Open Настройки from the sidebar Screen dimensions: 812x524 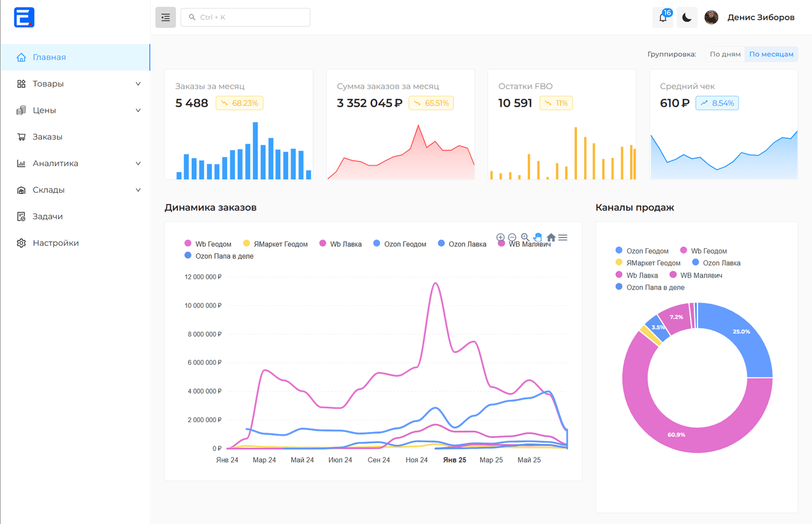(54, 242)
